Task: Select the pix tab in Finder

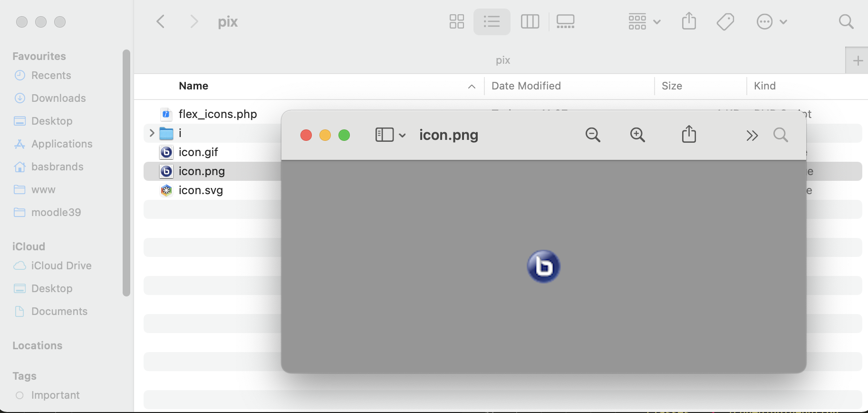Action: pos(502,60)
